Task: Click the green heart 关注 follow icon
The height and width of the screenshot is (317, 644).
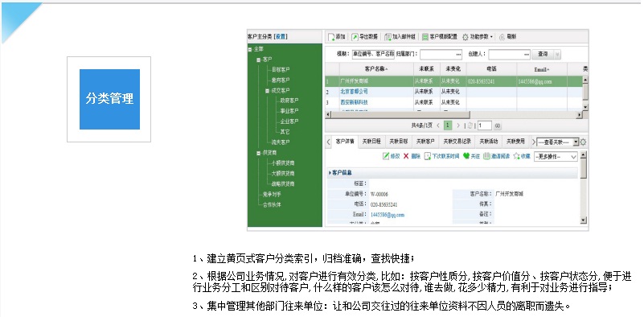Action: tap(466, 156)
